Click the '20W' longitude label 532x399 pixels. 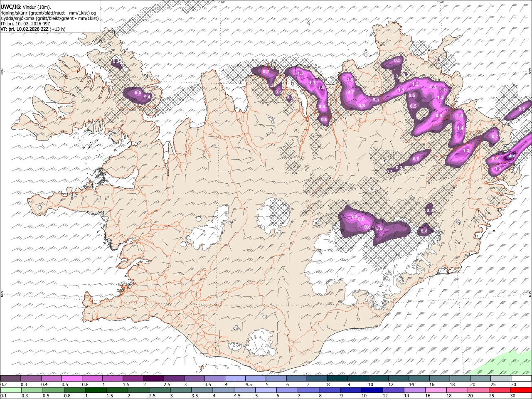tap(221, 2)
